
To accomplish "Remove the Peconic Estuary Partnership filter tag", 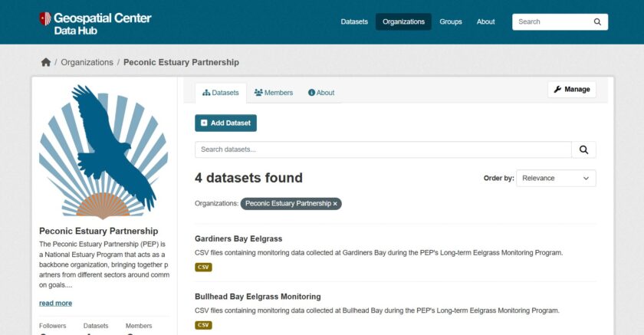I will tap(335, 204).
